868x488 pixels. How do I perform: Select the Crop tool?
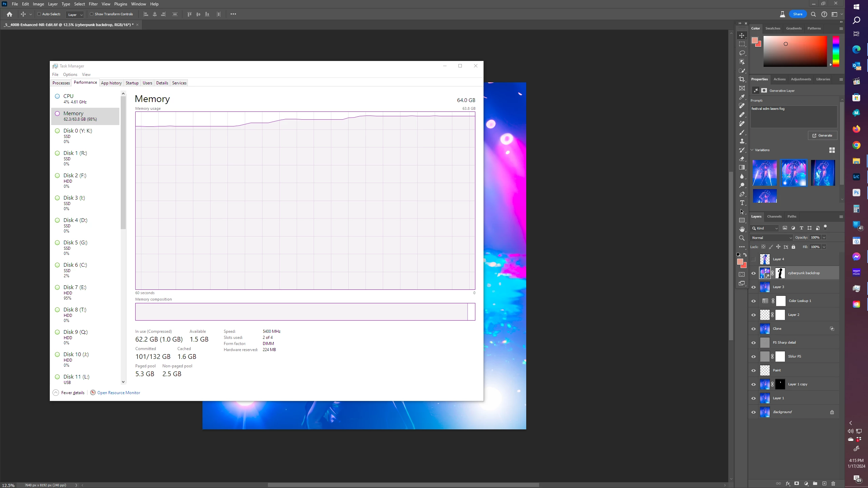pos(742,79)
